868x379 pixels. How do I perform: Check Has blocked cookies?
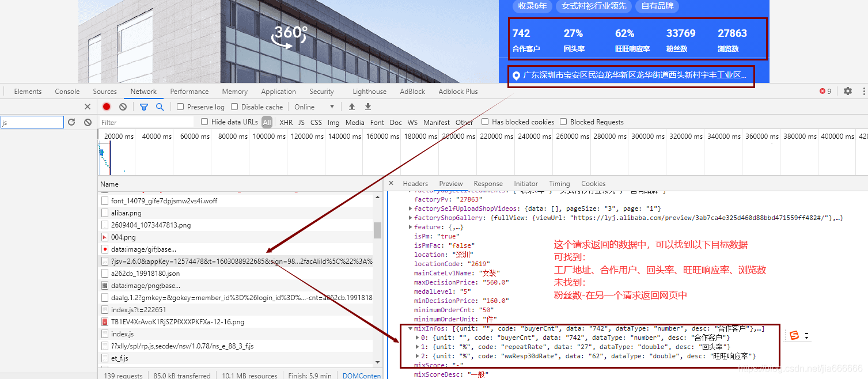pyautogui.click(x=485, y=122)
